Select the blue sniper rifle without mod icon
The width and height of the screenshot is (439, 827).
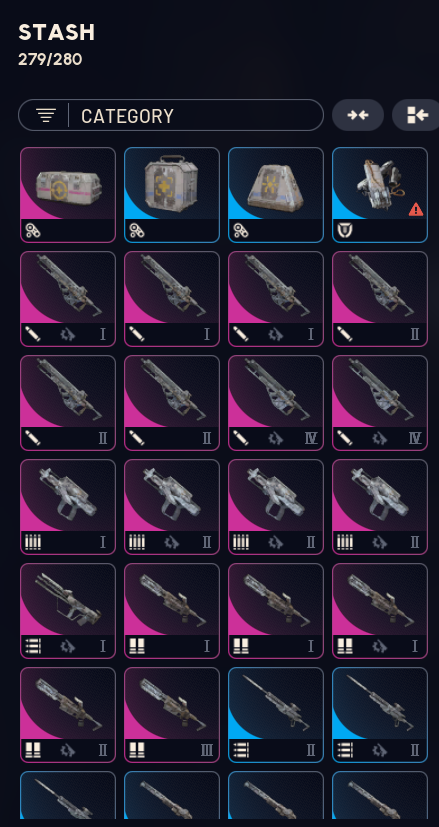click(x=275, y=715)
